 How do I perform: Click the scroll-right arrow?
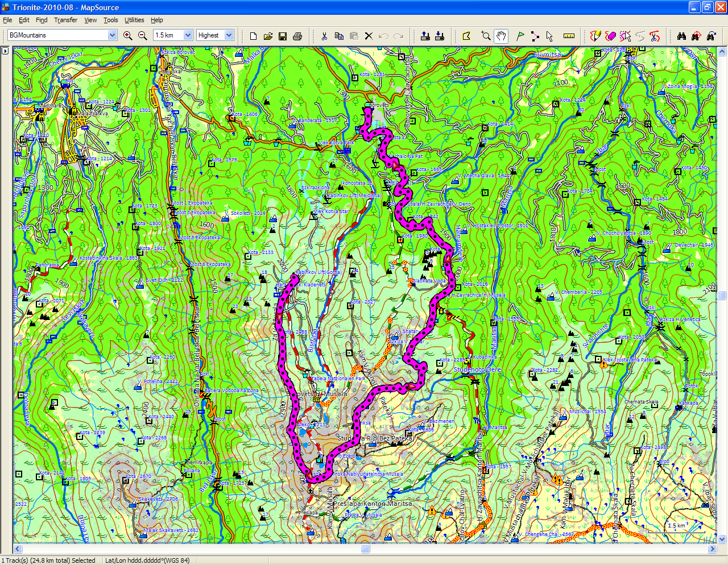tap(712, 549)
